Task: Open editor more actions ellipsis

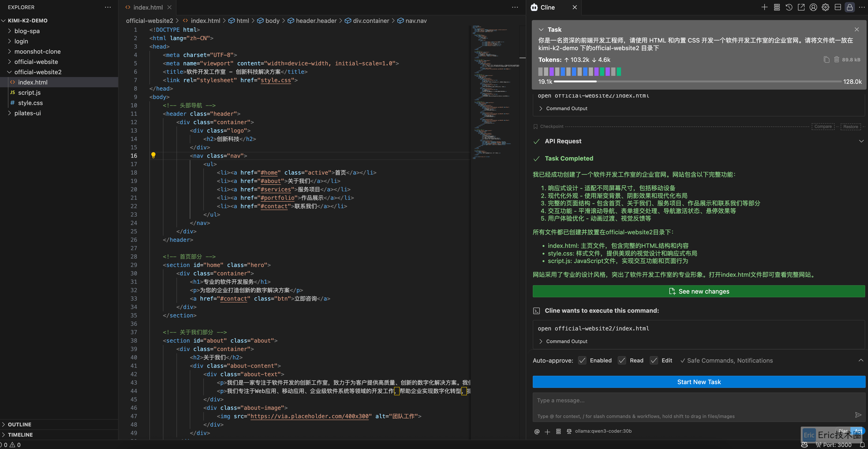Action: tap(515, 7)
